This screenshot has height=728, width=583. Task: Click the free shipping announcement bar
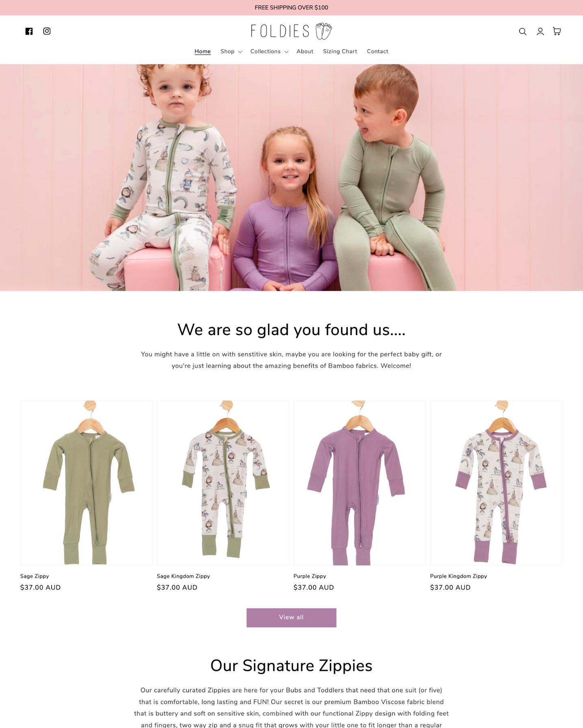tap(291, 8)
